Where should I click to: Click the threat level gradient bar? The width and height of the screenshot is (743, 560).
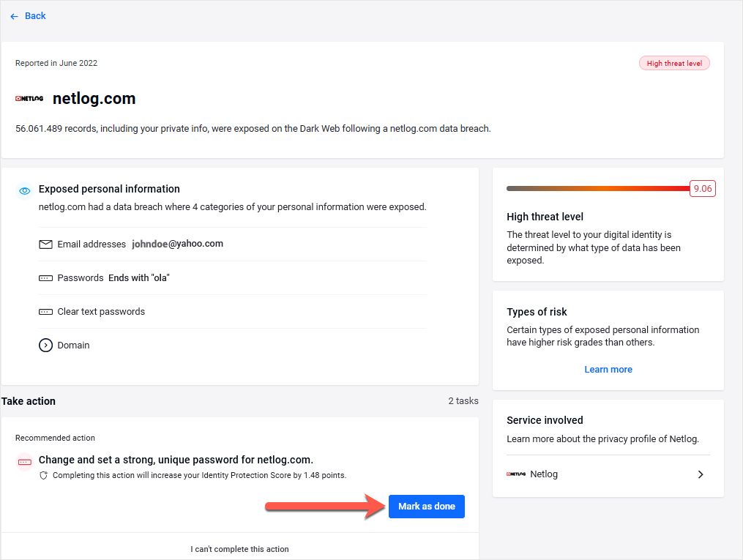pos(598,189)
